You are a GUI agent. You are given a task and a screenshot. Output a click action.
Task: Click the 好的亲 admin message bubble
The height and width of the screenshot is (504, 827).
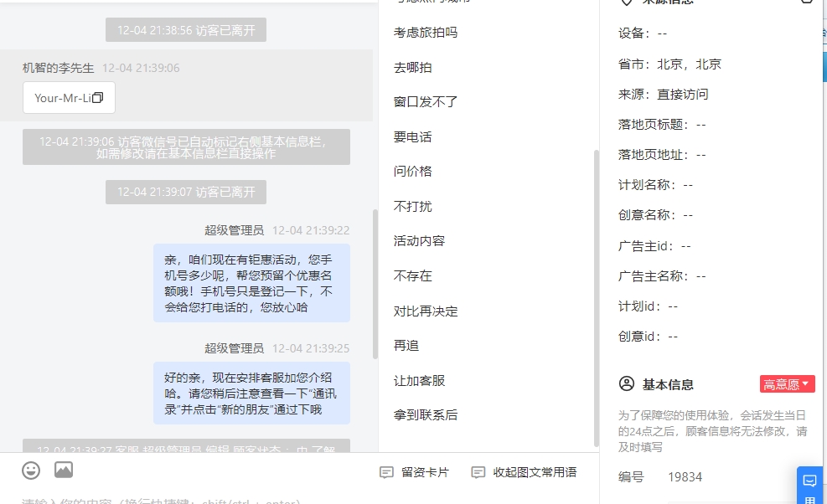251,393
